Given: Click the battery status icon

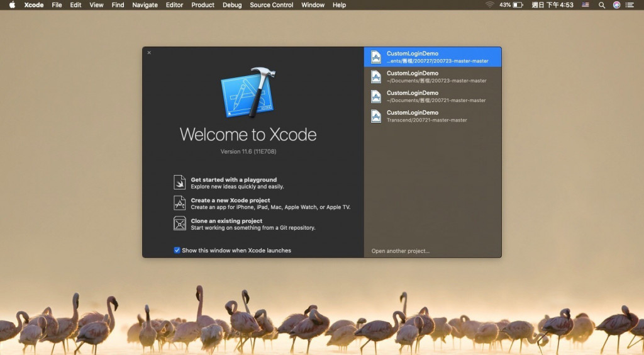Looking at the screenshot, I should point(518,5).
